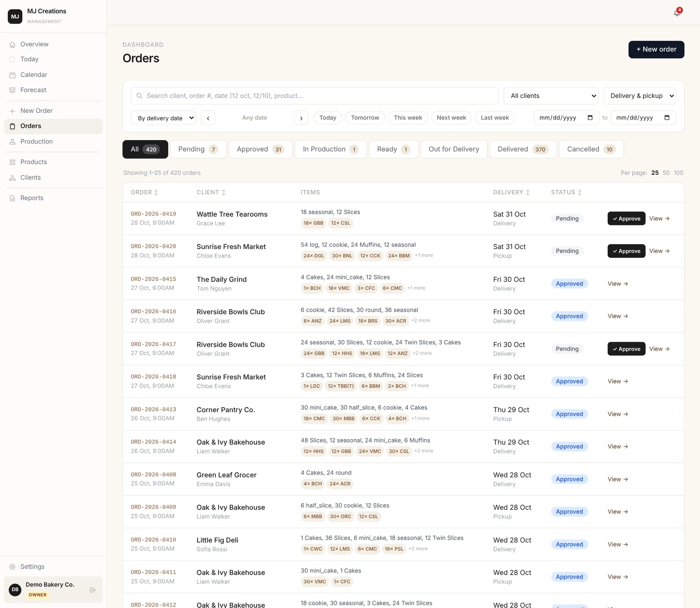Filter orders to the Next week chip
Viewport: 700px width, 608px height.
[451, 118]
